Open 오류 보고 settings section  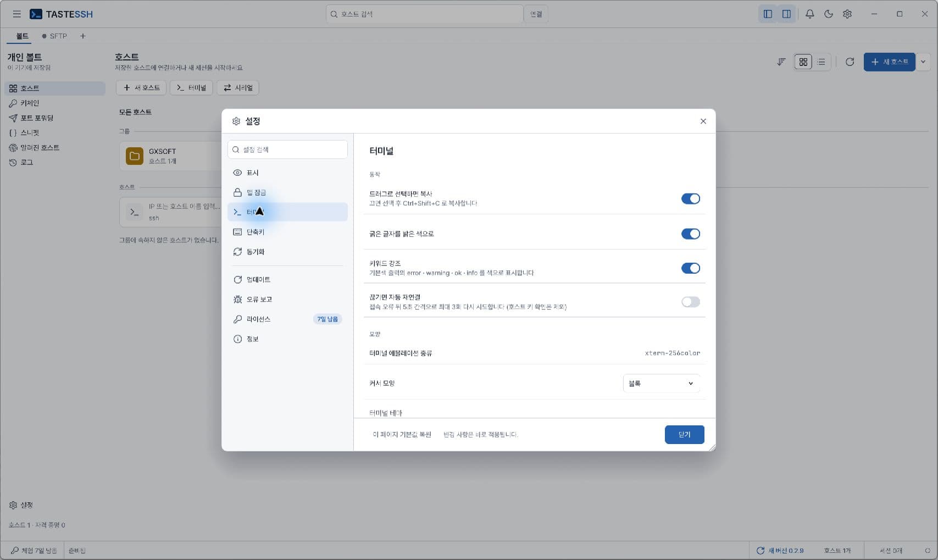287,299
